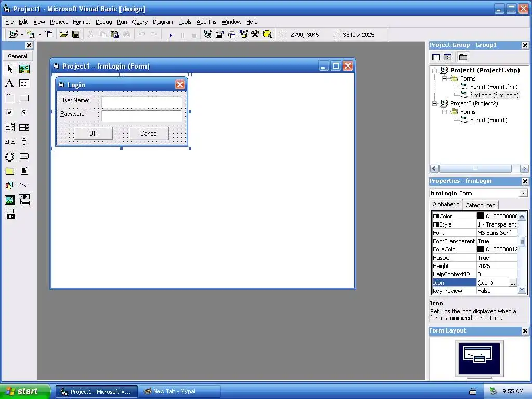Image resolution: width=532 pixels, height=399 pixels.
Task: Click the ForeColor black color swatch
Action: (481, 249)
